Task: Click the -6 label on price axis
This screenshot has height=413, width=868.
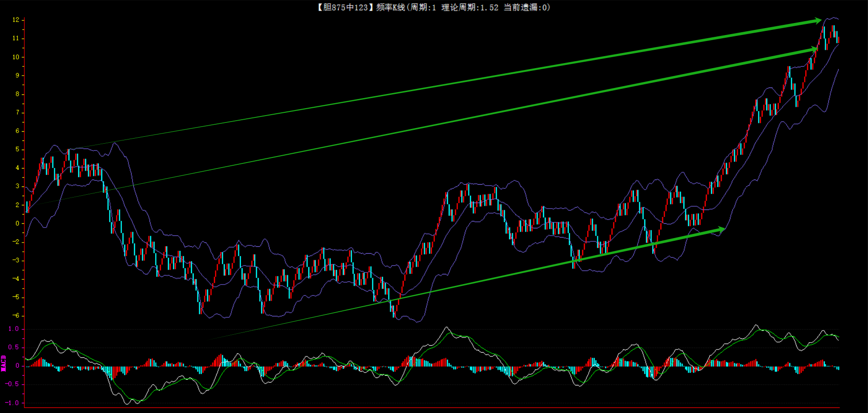Action: coord(16,315)
